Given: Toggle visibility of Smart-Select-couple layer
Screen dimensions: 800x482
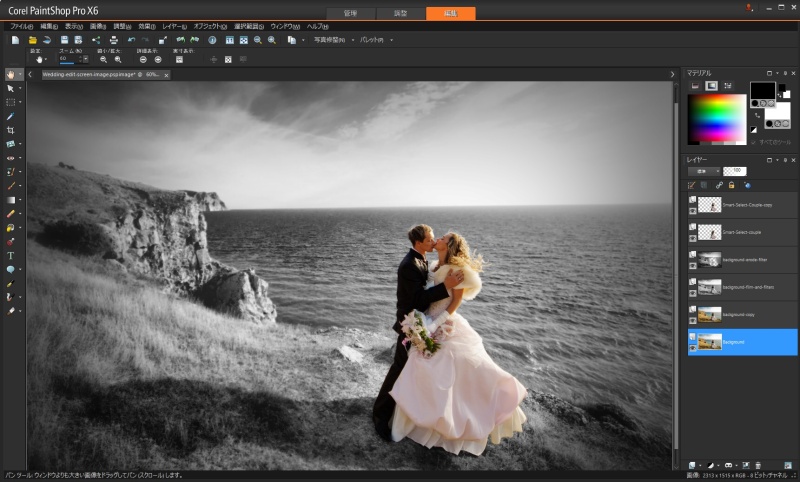Looking at the screenshot, I should (x=692, y=238).
